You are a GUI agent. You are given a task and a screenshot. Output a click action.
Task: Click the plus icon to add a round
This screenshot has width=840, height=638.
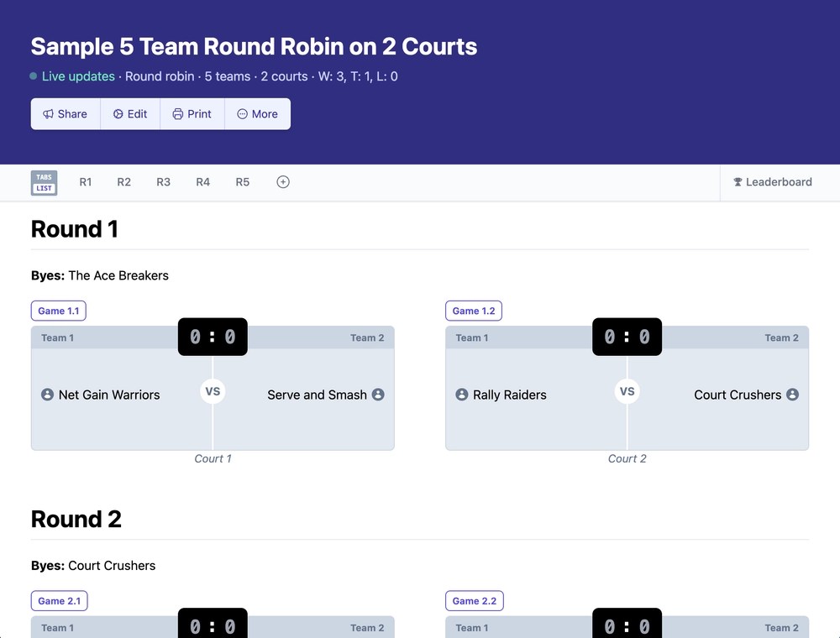283,182
